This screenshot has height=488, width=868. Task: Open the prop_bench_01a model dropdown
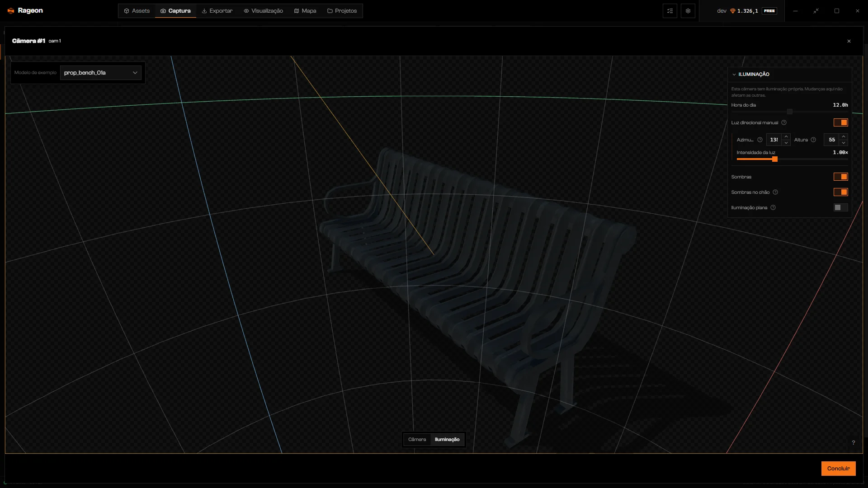pyautogui.click(x=101, y=73)
